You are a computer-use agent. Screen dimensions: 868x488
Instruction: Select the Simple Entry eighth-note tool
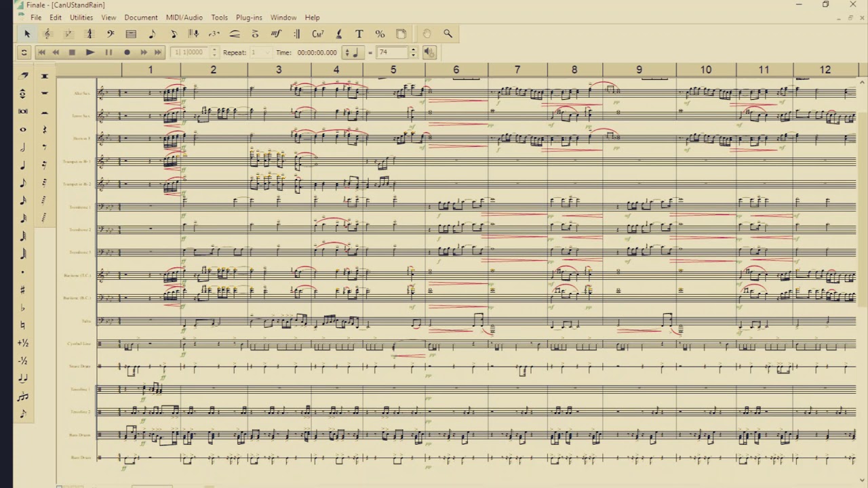(x=152, y=34)
